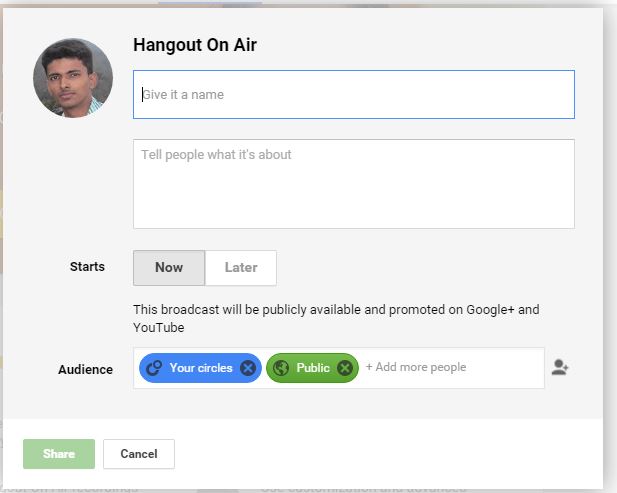Remove the Your circles audience chip

pos(248,368)
